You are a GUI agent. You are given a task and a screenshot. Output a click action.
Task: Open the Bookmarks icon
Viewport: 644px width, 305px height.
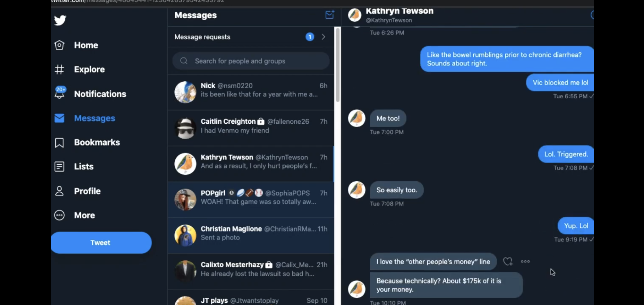pyautogui.click(x=59, y=143)
